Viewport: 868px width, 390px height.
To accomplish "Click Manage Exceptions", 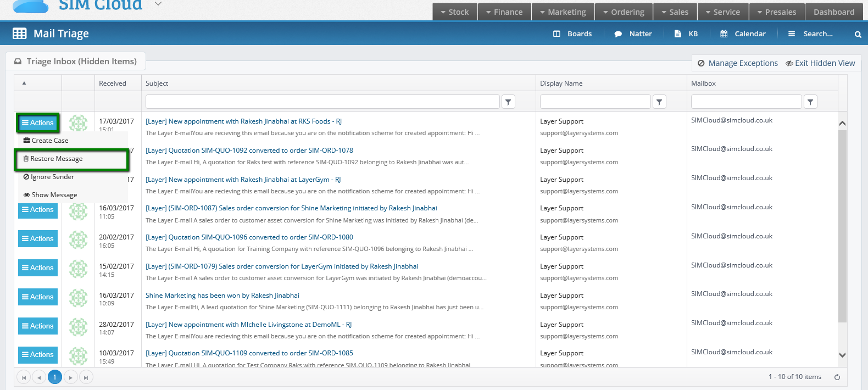I will [738, 63].
